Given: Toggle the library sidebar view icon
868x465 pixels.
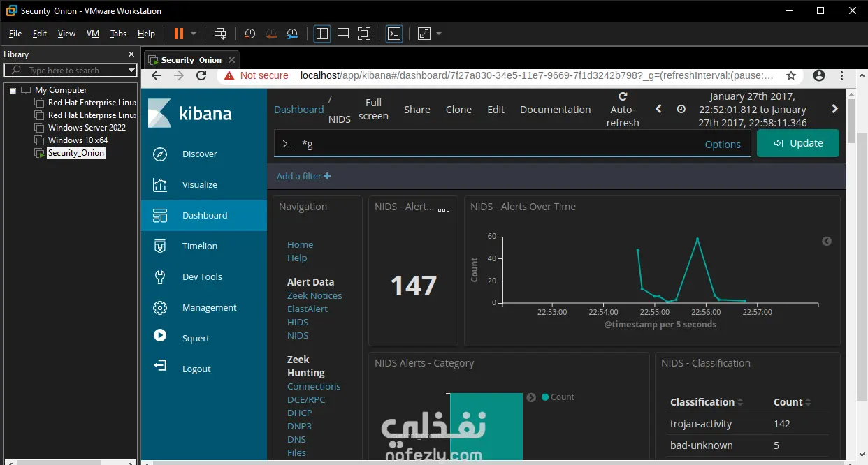Looking at the screenshot, I should coord(322,34).
